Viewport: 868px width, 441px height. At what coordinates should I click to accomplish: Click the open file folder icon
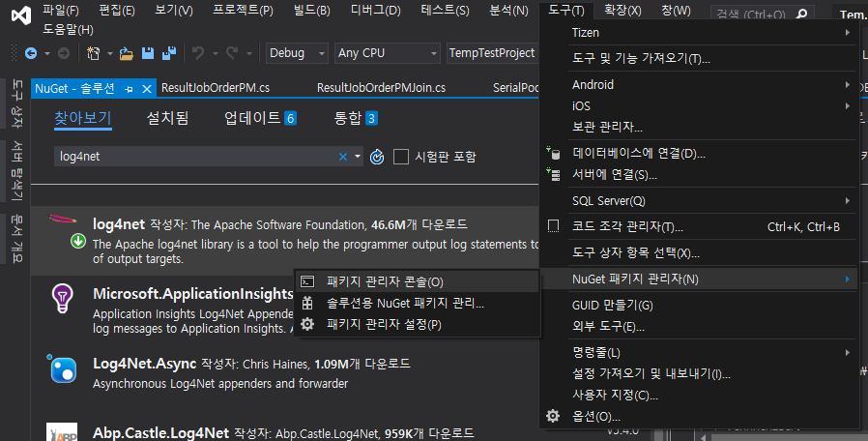click(127, 53)
